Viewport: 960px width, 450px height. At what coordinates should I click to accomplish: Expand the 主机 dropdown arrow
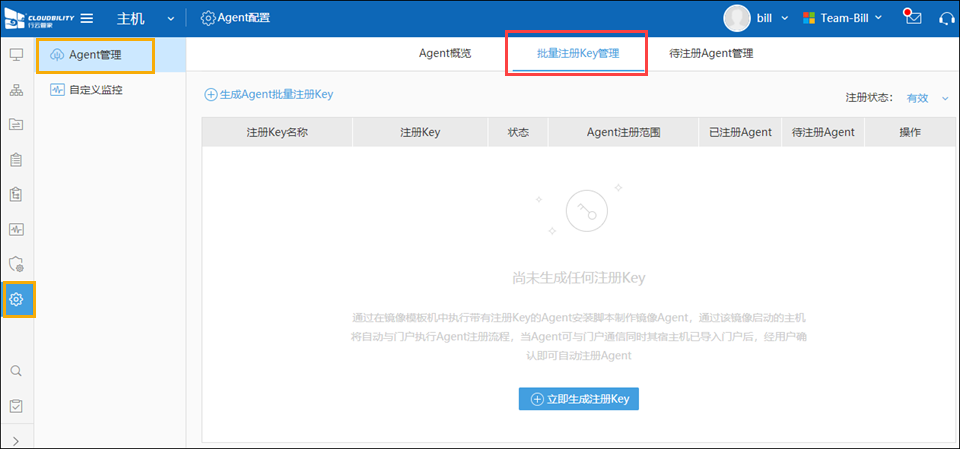coord(171,19)
